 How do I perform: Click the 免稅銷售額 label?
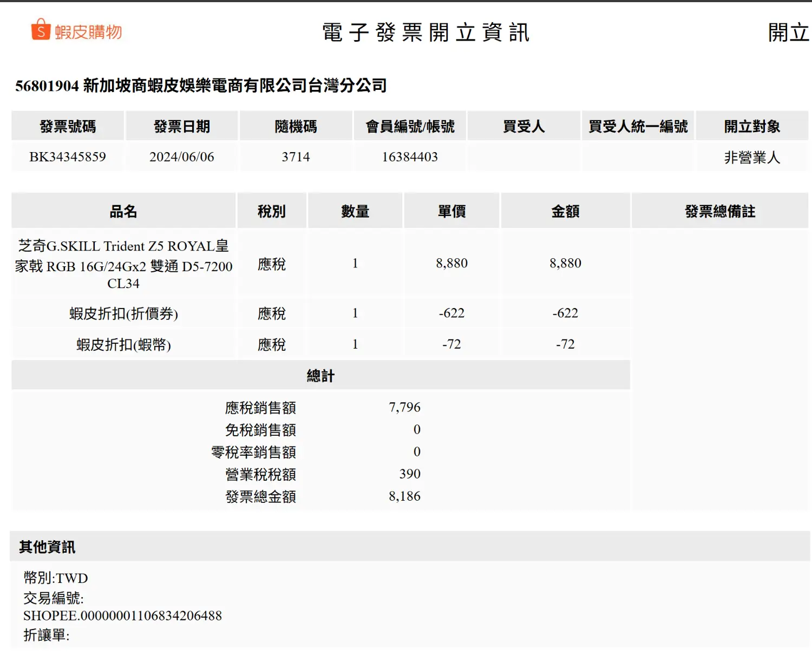point(261,430)
